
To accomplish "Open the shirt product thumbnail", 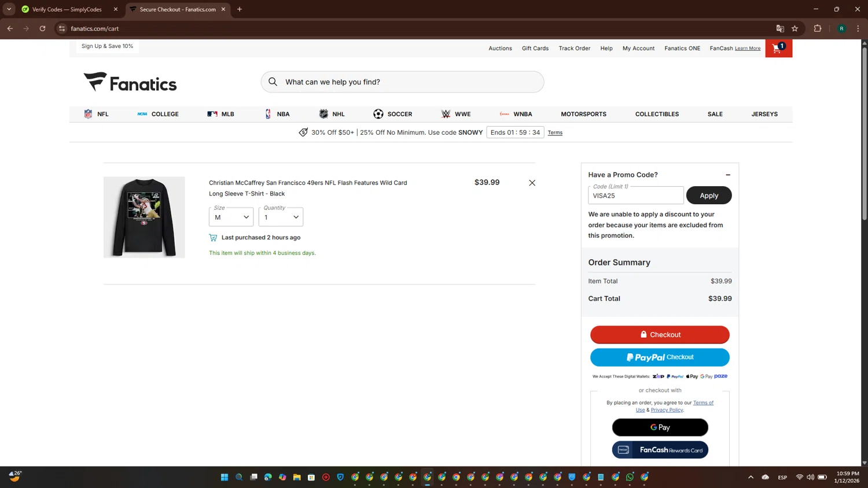I will (144, 217).
